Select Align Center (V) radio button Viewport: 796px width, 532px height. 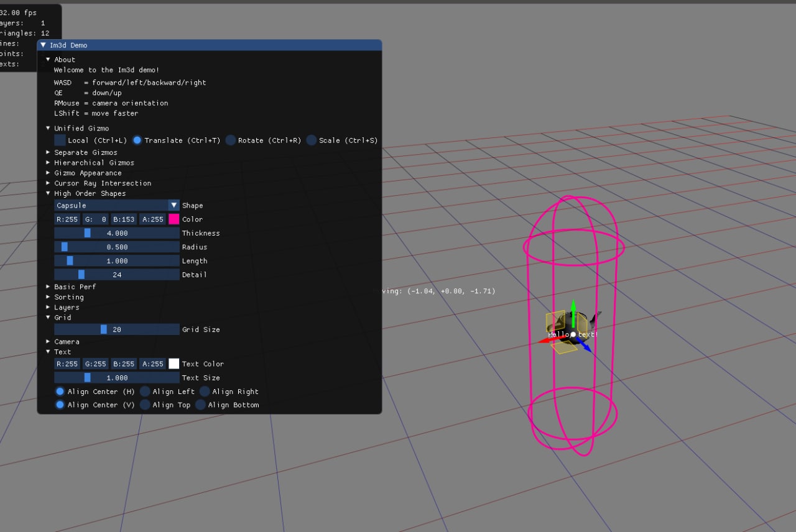(x=60, y=405)
